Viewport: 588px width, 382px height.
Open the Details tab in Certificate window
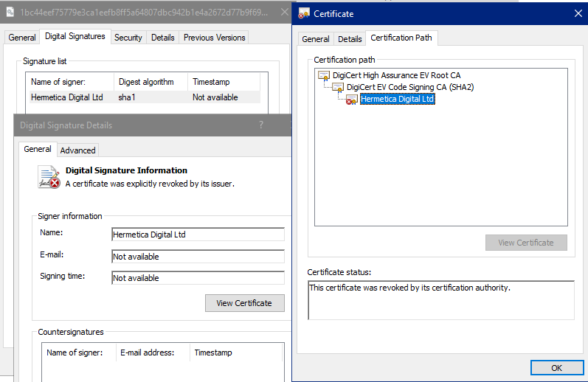350,39
